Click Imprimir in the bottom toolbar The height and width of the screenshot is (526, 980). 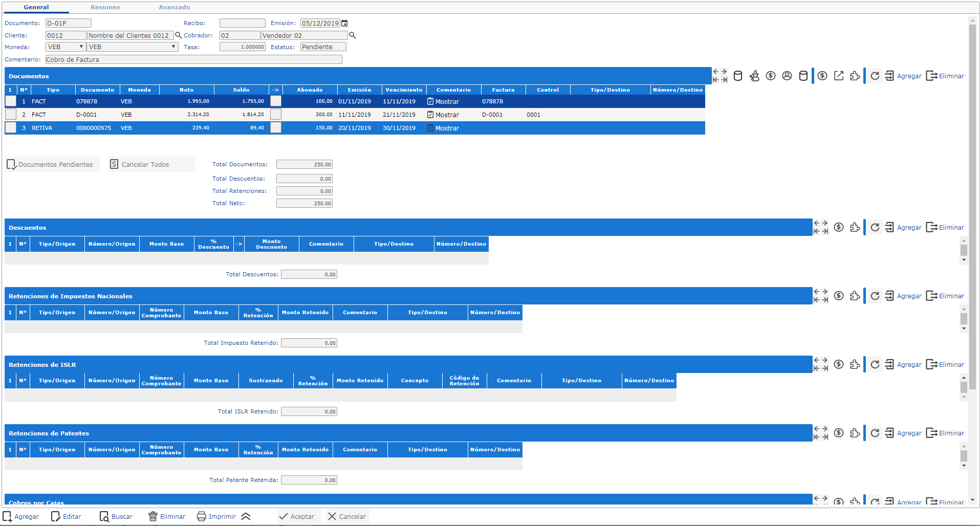[x=216, y=516]
